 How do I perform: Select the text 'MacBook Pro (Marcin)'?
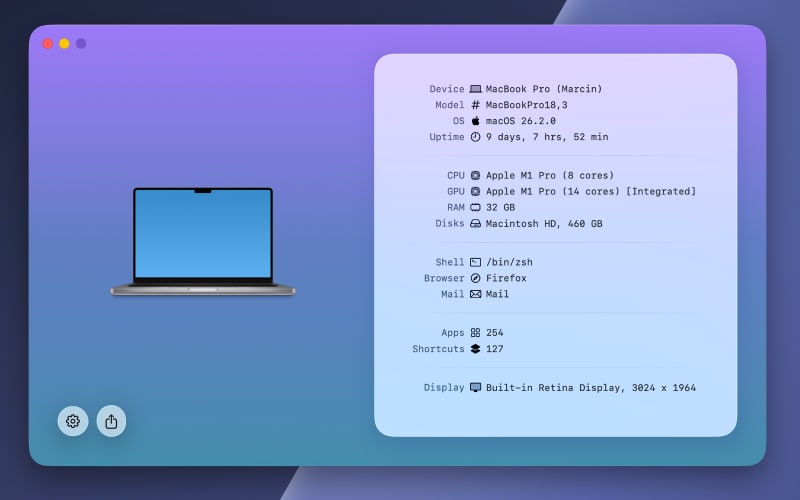544,89
